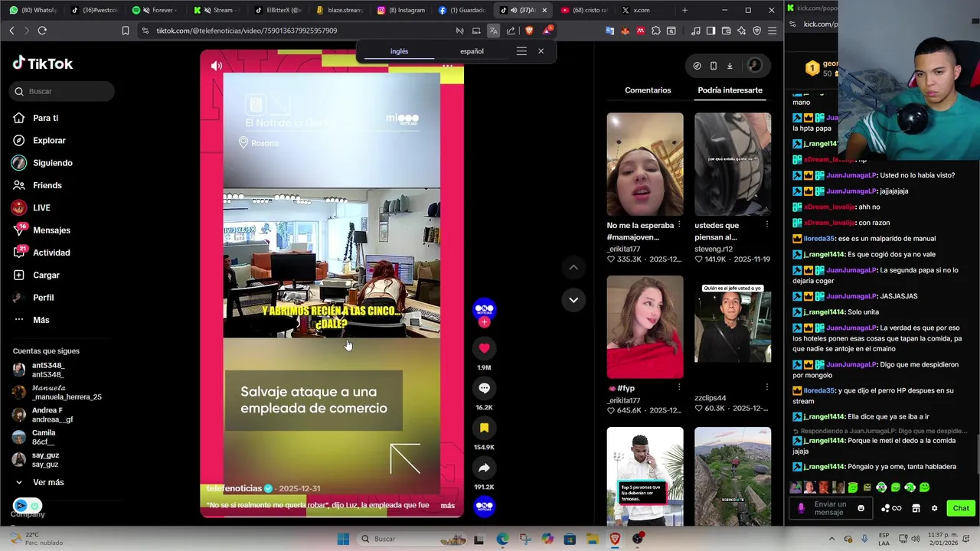Open Brave Wallet icon
The height and width of the screenshot is (551, 980).
[x=726, y=31]
